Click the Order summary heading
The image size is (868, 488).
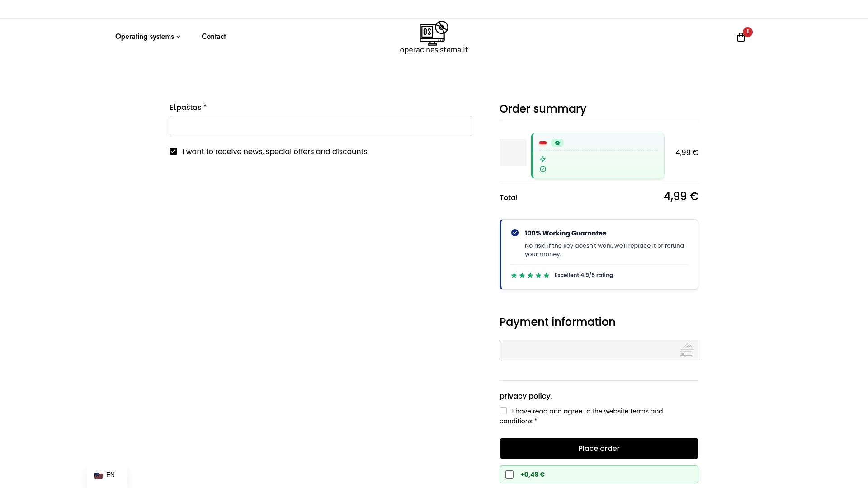pos(542,108)
